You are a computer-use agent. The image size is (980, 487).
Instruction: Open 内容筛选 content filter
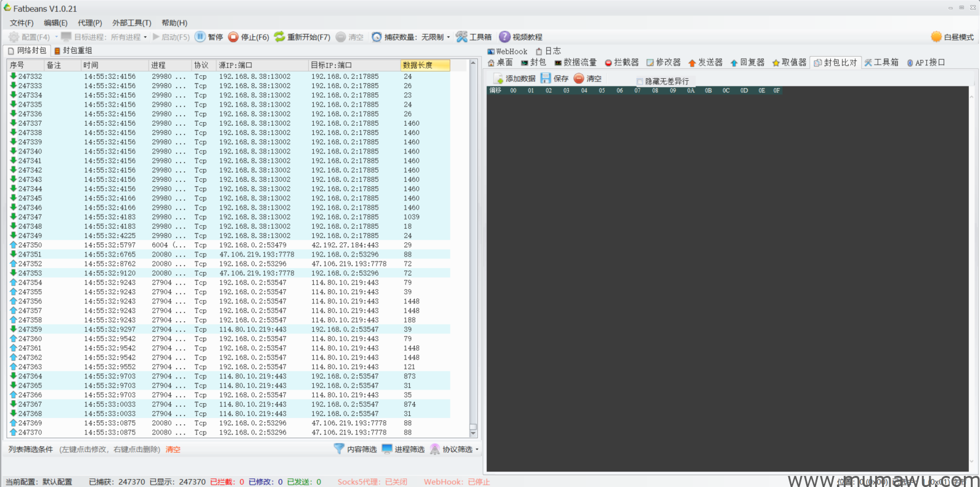coord(355,449)
